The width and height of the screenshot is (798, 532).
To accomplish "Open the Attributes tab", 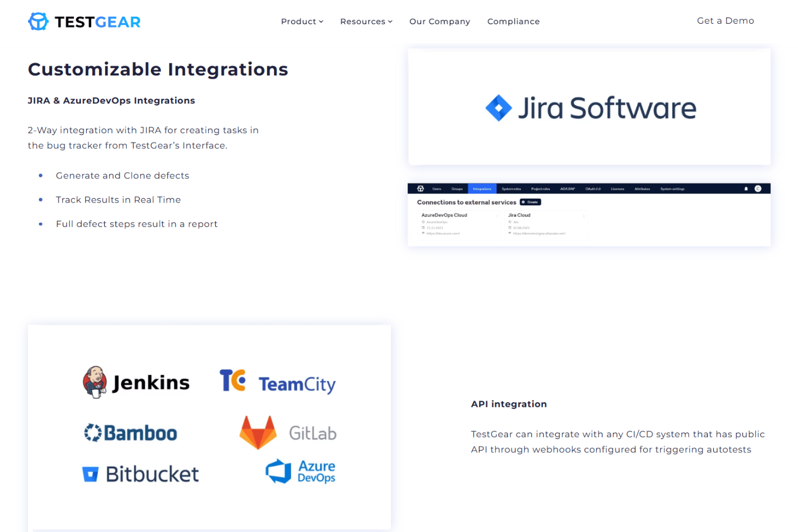I will pyautogui.click(x=642, y=189).
